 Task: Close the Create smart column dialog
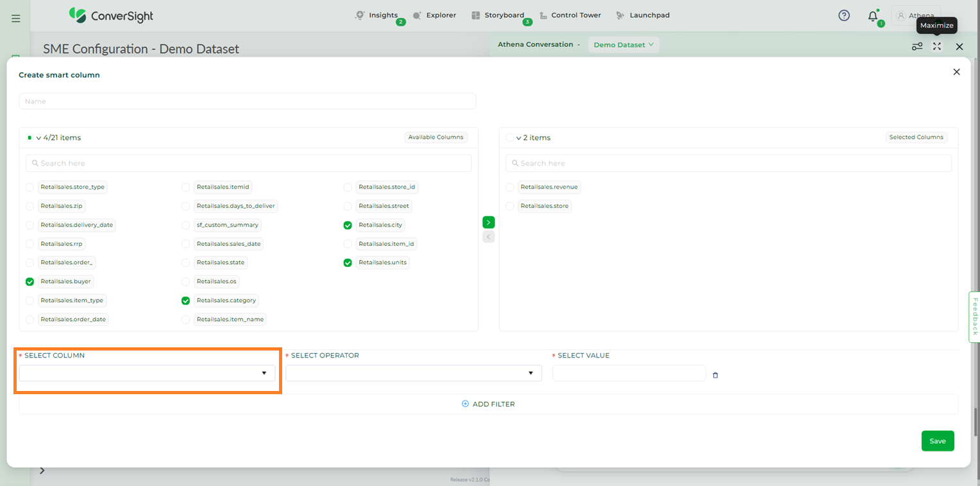[956, 72]
